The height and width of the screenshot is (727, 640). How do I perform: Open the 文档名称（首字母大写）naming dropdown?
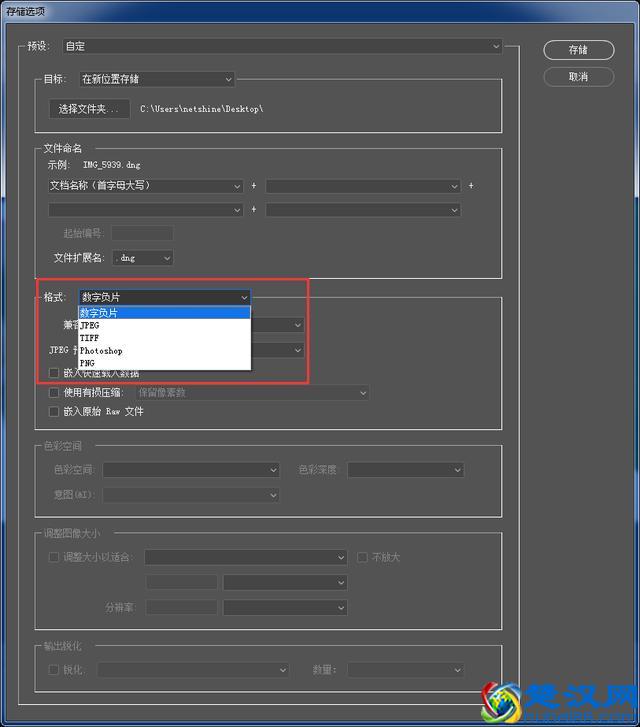[x=146, y=186]
